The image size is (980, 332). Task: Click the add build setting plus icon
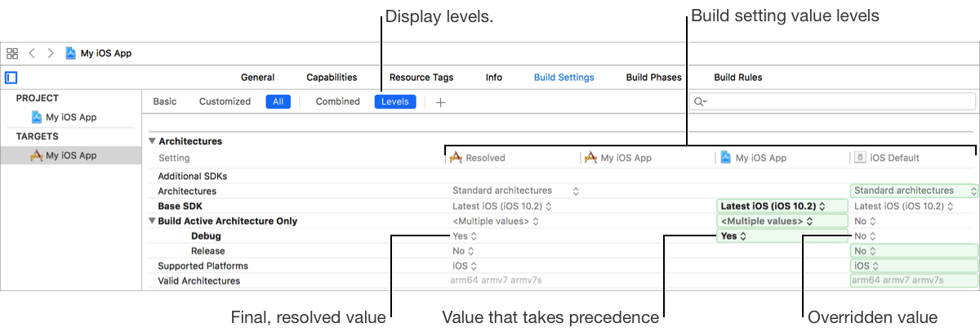pos(440,102)
